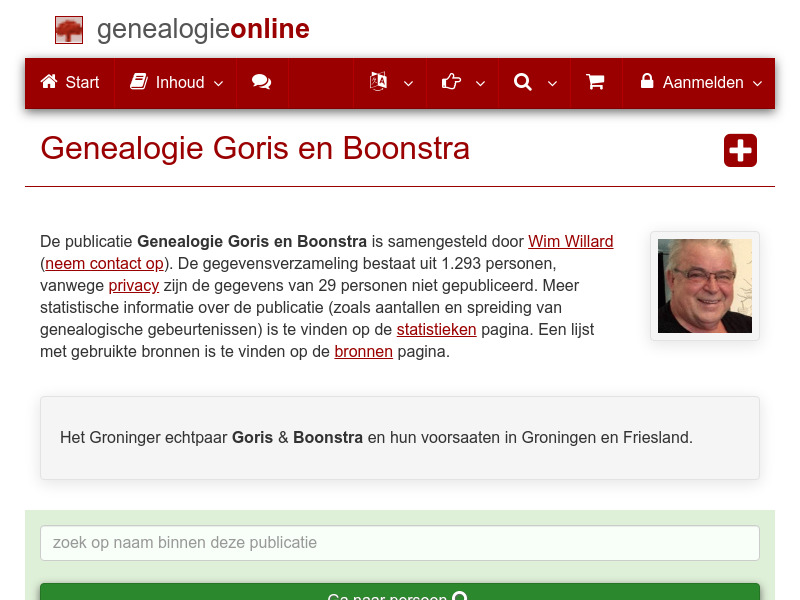This screenshot has height=600, width=800.
Task: Click the red plus button beside the title
Action: (740, 150)
